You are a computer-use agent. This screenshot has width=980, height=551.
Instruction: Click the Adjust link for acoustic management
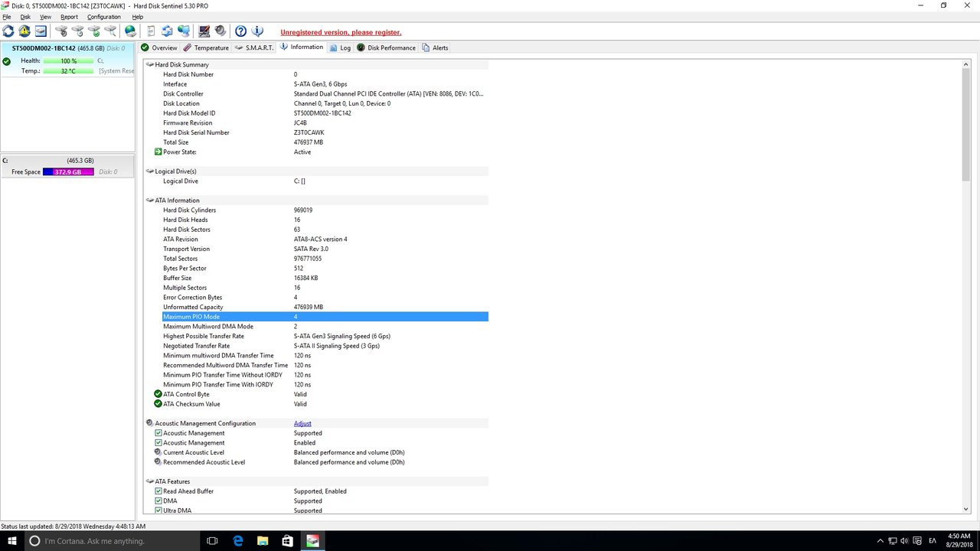[x=302, y=423]
